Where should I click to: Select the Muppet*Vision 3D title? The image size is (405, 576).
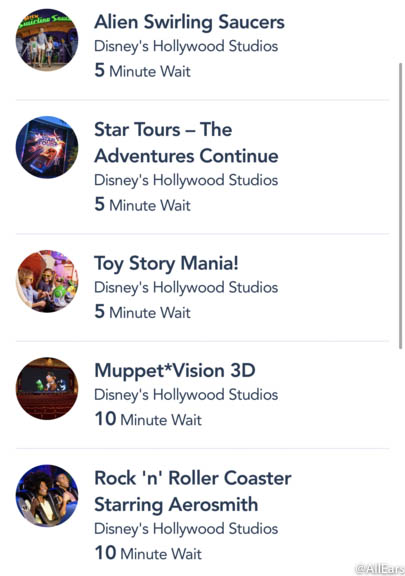(x=175, y=370)
